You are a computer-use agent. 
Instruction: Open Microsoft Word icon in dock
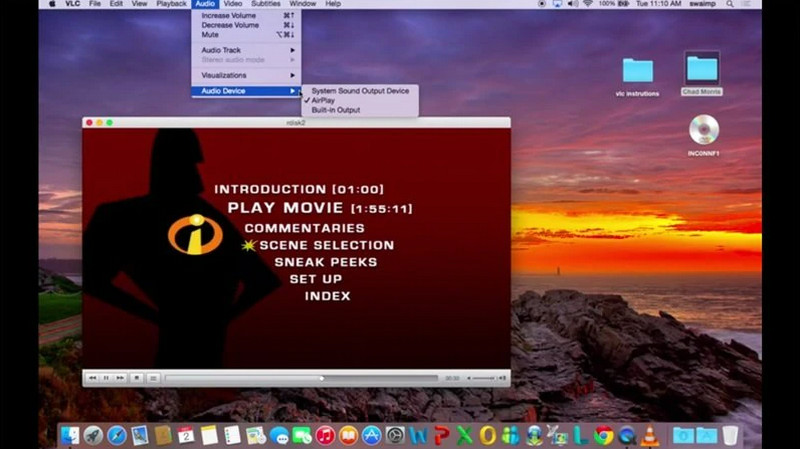(x=418, y=436)
